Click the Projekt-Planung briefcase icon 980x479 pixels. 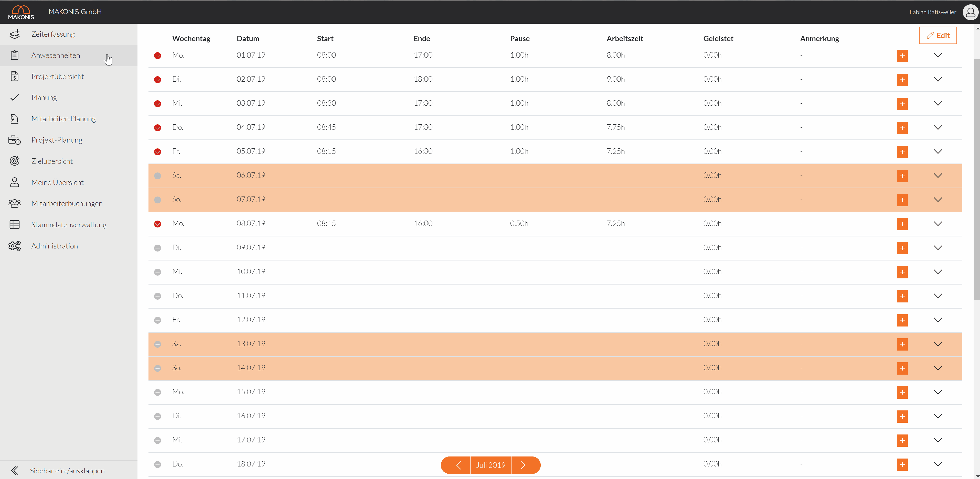pos(14,140)
